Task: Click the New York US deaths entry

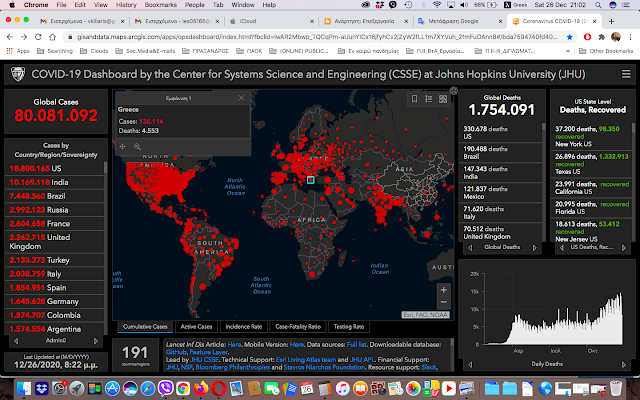Action: (x=591, y=136)
